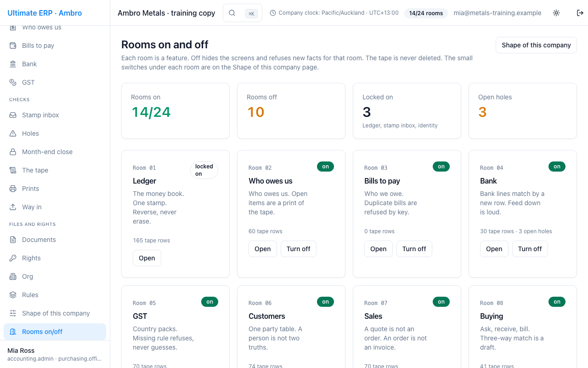Click the Open holes summary card
The width and height of the screenshot is (588, 368).
click(523, 111)
